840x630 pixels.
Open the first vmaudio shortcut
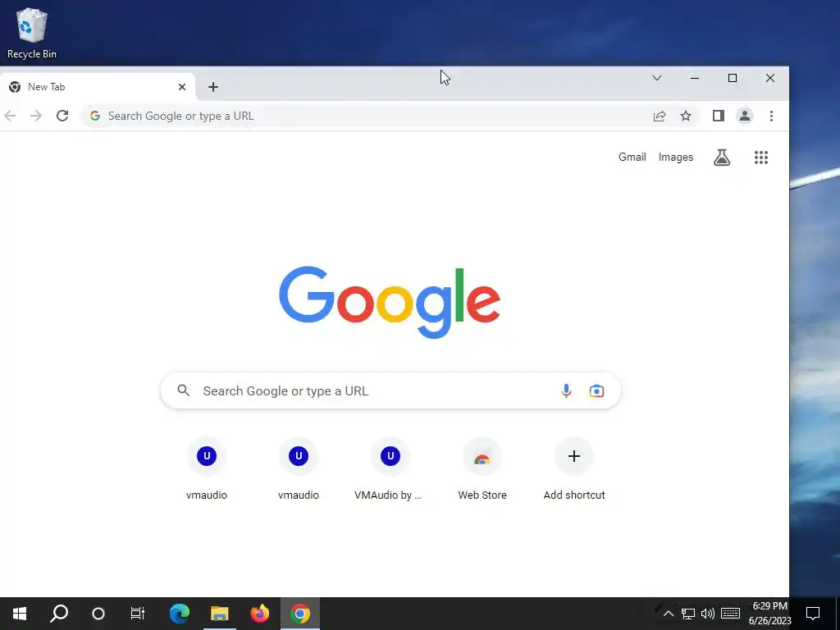pos(207,470)
